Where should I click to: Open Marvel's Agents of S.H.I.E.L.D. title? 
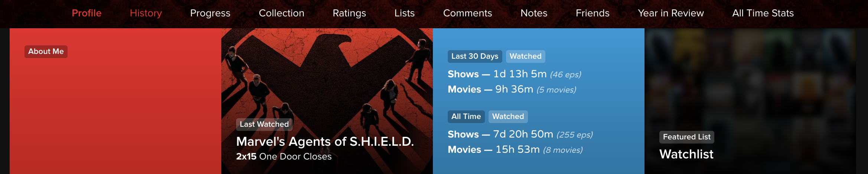click(325, 141)
